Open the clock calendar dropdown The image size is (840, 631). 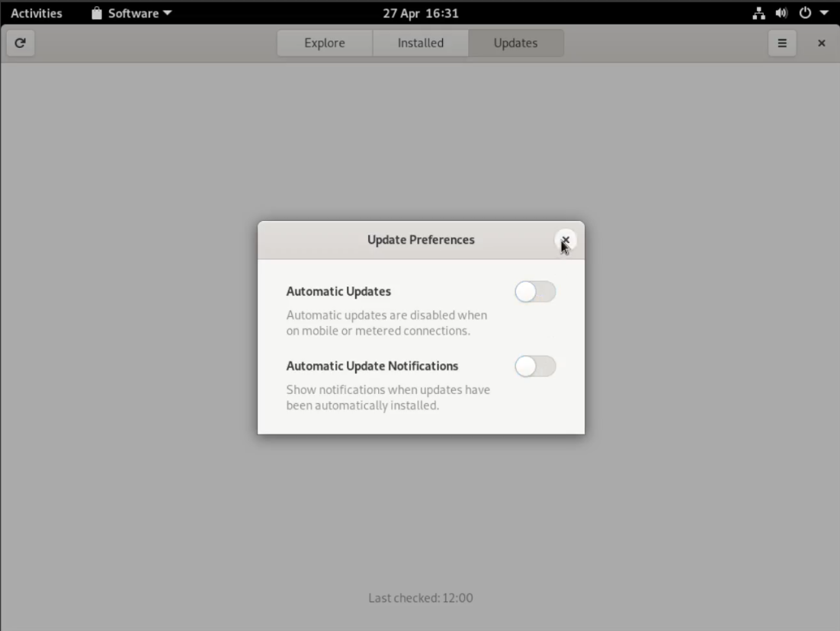pyautogui.click(x=420, y=14)
